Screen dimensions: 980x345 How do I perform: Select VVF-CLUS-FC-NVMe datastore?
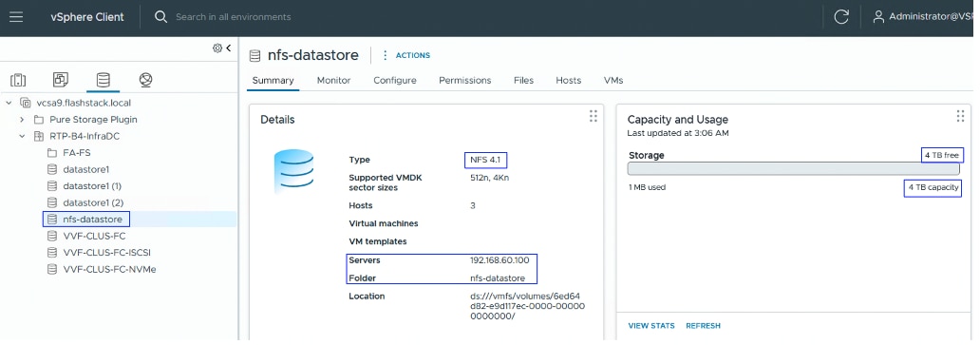click(109, 269)
